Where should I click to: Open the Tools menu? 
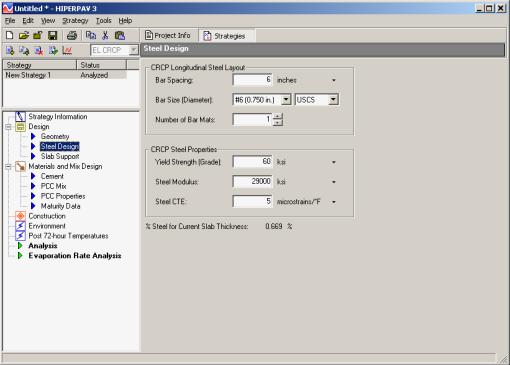[104, 21]
